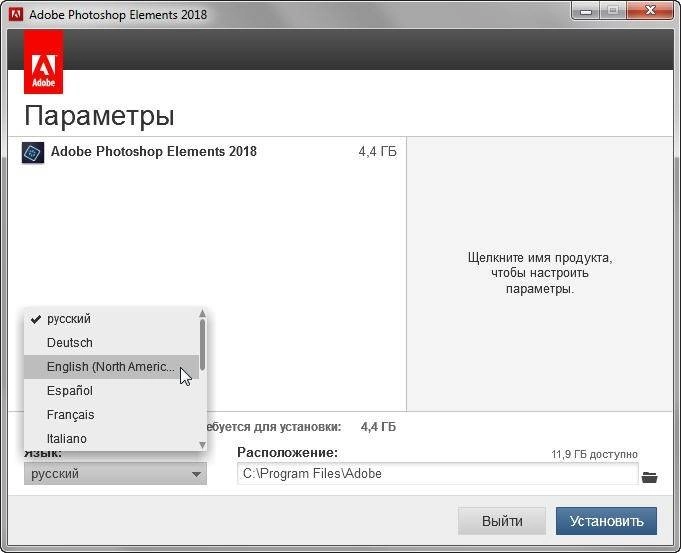The height and width of the screenshot is (553, 681).
Task: Choose English (North America) language option
Action: click(x=112, y=367)
